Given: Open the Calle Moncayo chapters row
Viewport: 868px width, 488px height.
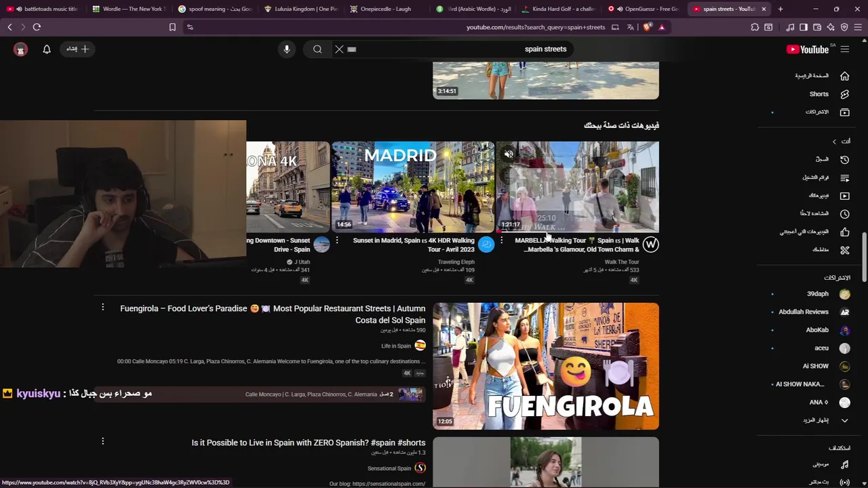Looking at the screenshot, I should (x=260, y=394).
